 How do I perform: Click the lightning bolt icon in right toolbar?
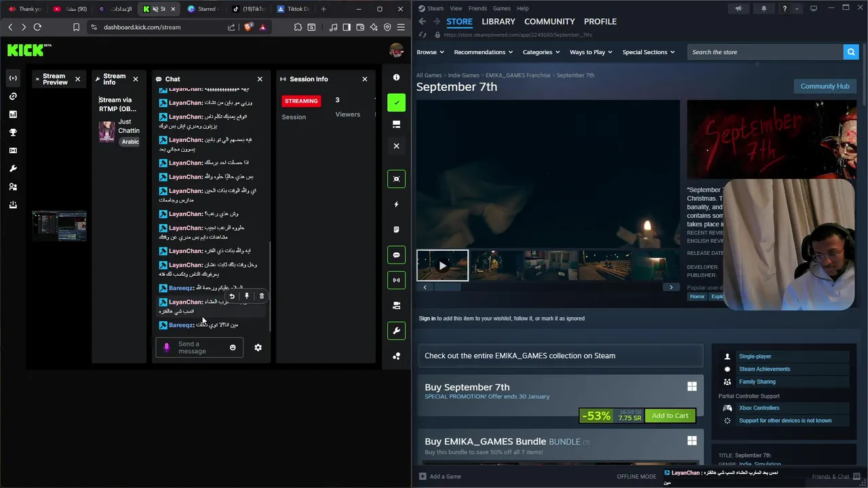tap(397, 204)
